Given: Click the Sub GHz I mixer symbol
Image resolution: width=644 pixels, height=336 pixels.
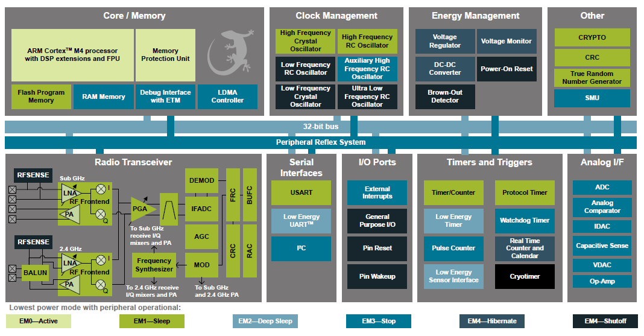Looking at the screenshot, I should click(x=101, y=189).
